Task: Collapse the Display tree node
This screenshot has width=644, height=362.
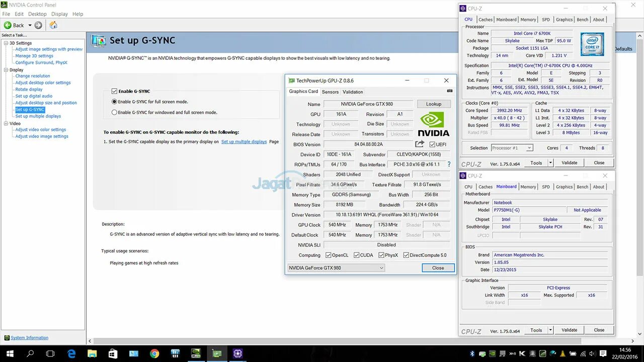Action: [6, 70]
